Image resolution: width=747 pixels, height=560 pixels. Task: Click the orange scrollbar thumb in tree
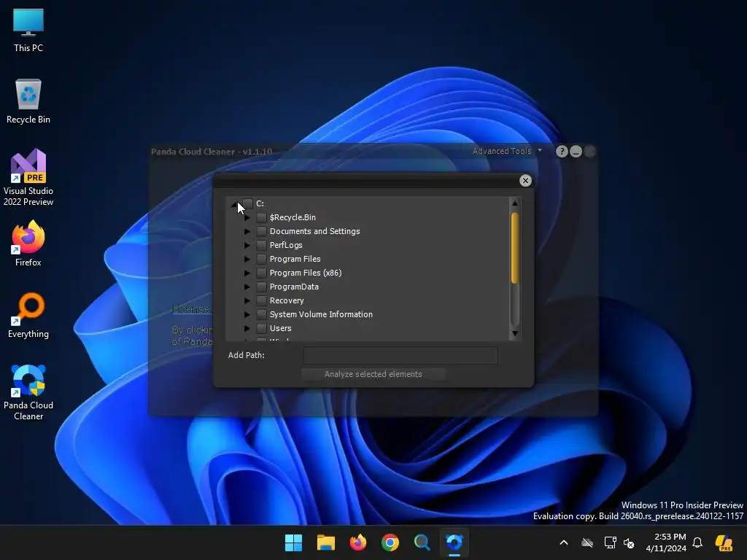[514, 248]
